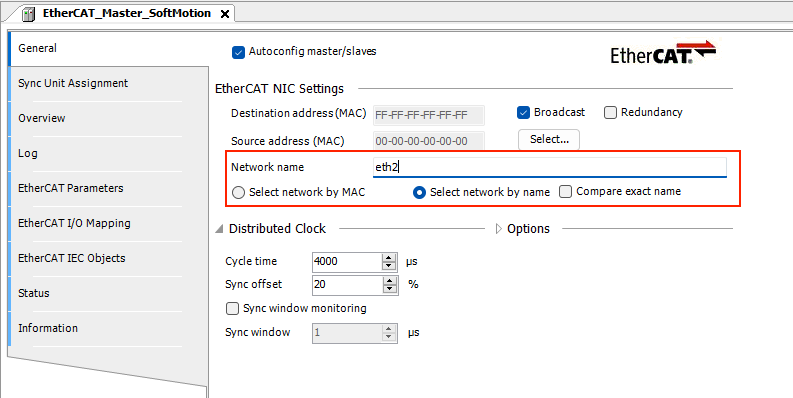Open EtherCAT I/O Mapping tab
Screen dimensions: 793x398
tap(108, 223)
